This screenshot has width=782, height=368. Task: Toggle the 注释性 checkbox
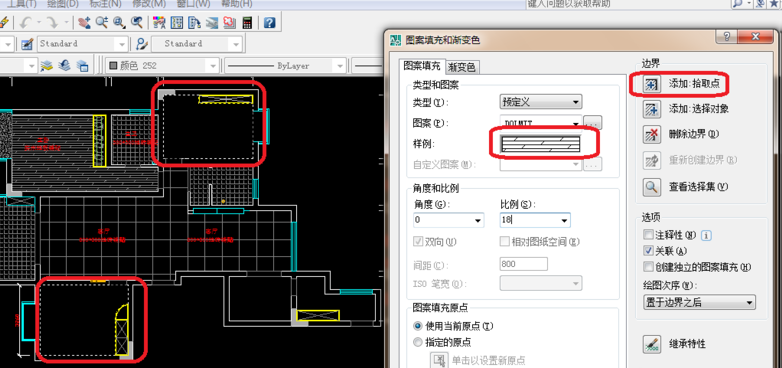point(648,234)
